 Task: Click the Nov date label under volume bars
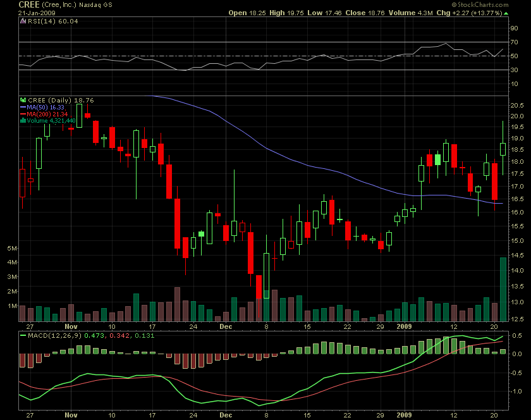click(x=71, y=326)
